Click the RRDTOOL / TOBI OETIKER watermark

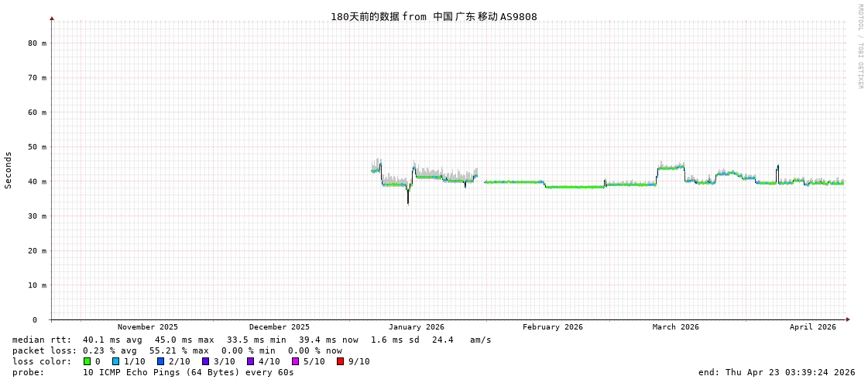861,46
